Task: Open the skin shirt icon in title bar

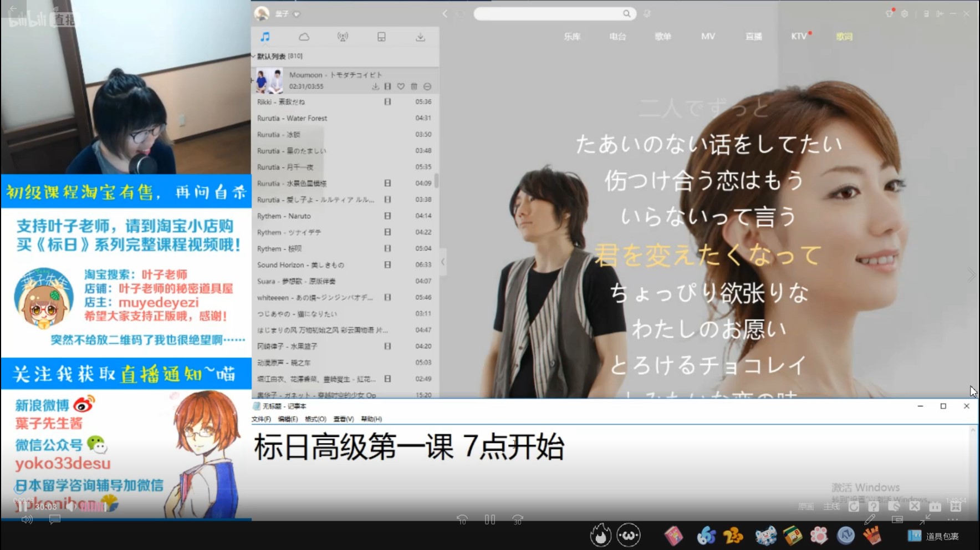Action: (x=889, y=14)
